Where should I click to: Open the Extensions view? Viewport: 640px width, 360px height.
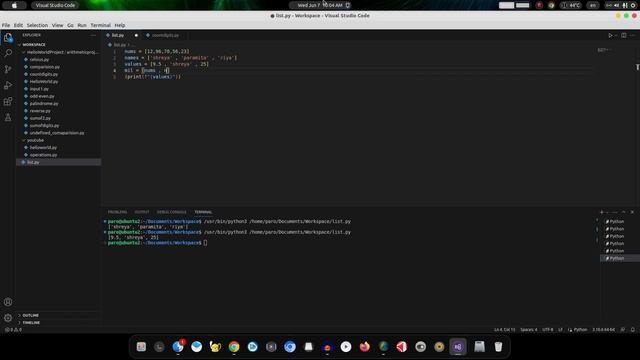click(8, 101)
